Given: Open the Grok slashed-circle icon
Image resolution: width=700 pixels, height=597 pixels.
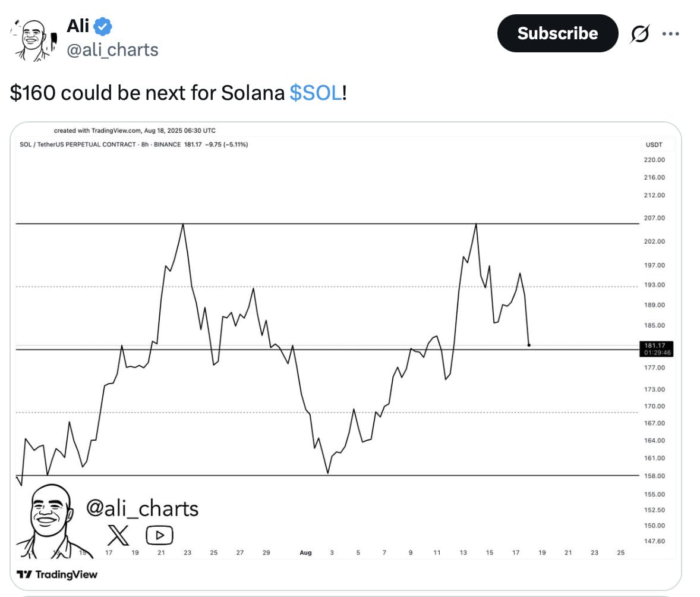Looking at the screenshot, I should (x=640, y=33).
